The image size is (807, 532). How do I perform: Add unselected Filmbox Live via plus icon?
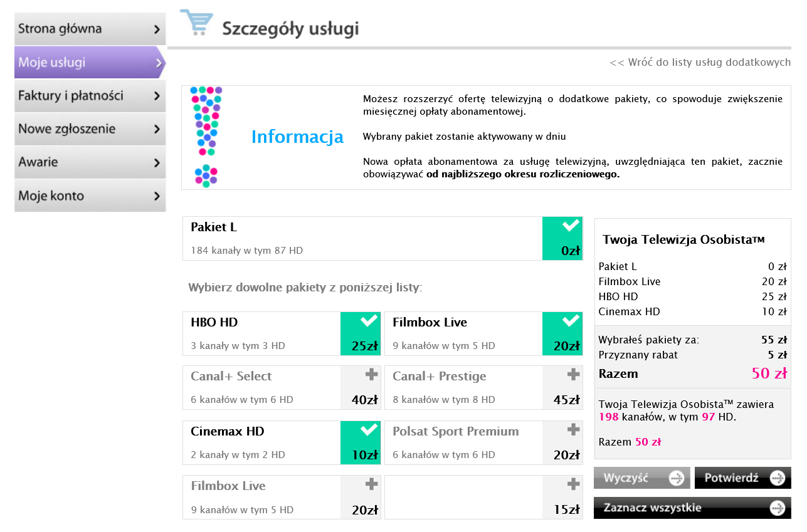371,484
